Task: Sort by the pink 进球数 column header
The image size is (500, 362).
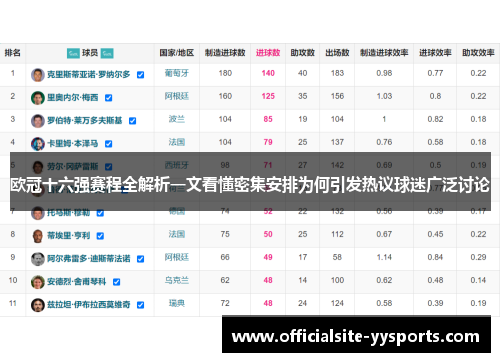Action: point(268,53)
